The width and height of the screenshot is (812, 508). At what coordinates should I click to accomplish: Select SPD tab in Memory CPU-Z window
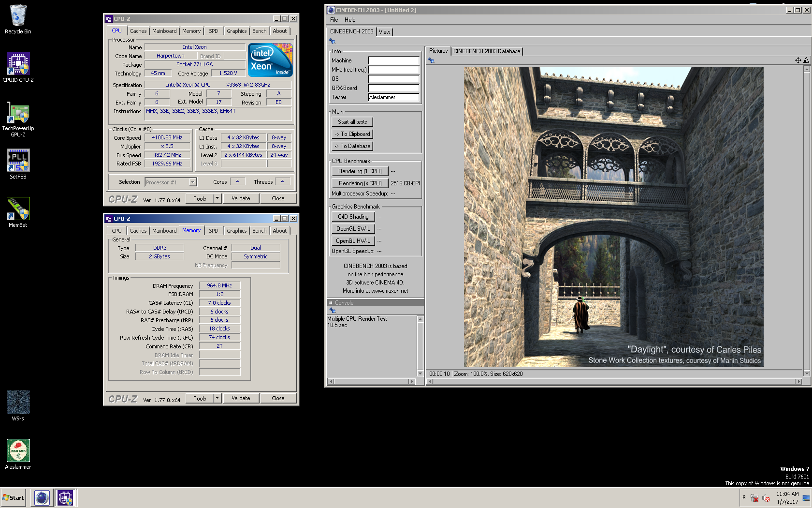point(213,231)
